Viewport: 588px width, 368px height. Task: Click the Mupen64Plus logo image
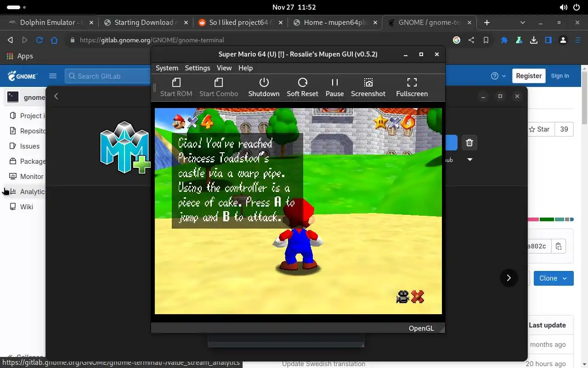click(x=125, y=147)
